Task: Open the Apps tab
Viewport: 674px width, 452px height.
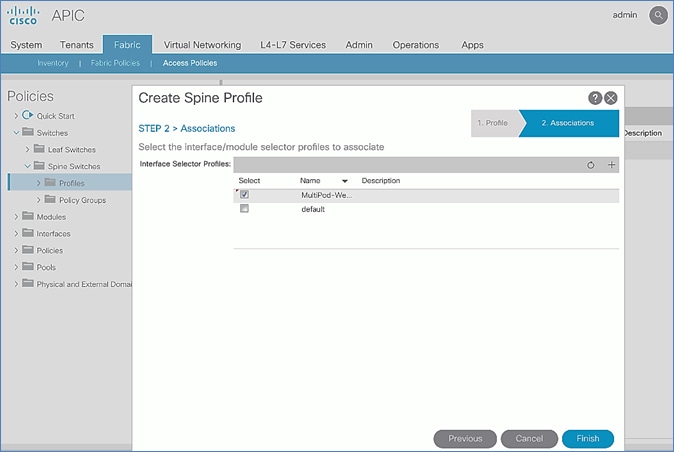Action: tap(472, 45)
